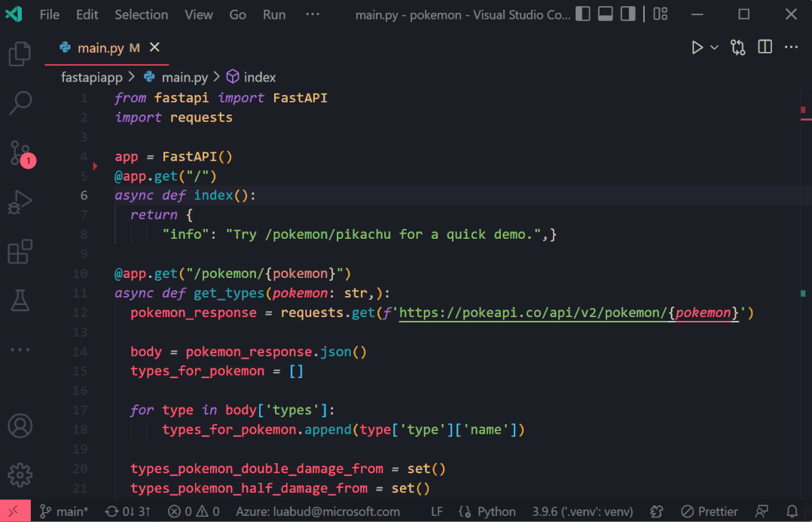Image resolution: width=812 pixels, height=522 pixels.
Task: Toggle the primary side bar layout button
Action: coord(582,14)
